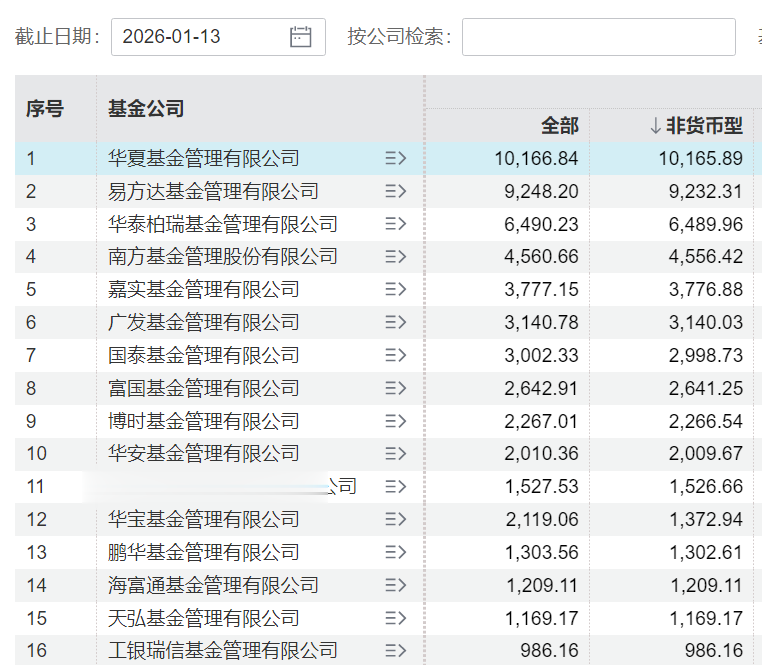Viewport: 762px width, 665px height.
Task: Click the 序号 column header
Action: coord(45,108)
